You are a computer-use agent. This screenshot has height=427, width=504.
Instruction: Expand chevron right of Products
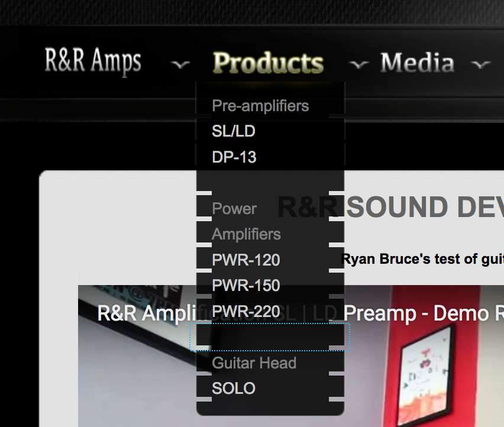click(x=358, y=64)
